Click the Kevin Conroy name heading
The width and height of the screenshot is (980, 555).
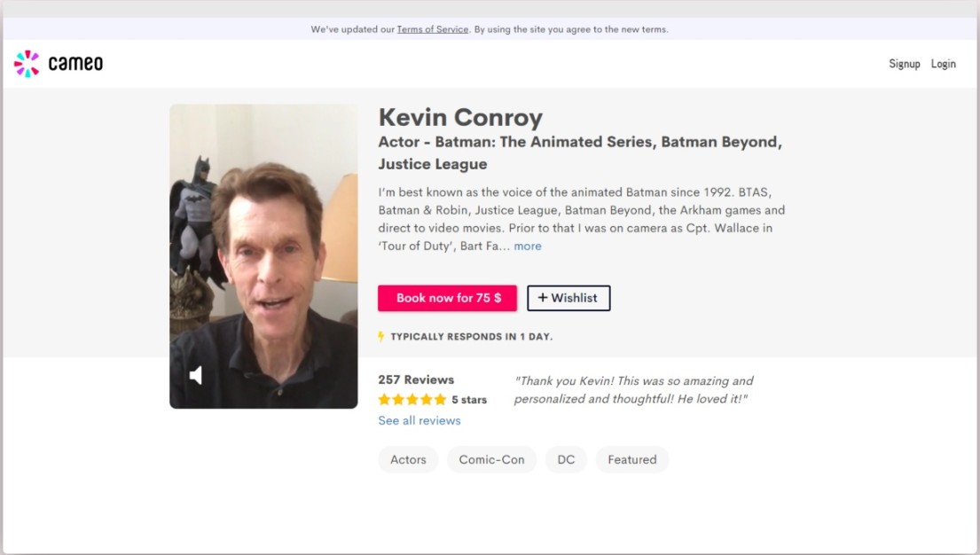click(460, 117)
